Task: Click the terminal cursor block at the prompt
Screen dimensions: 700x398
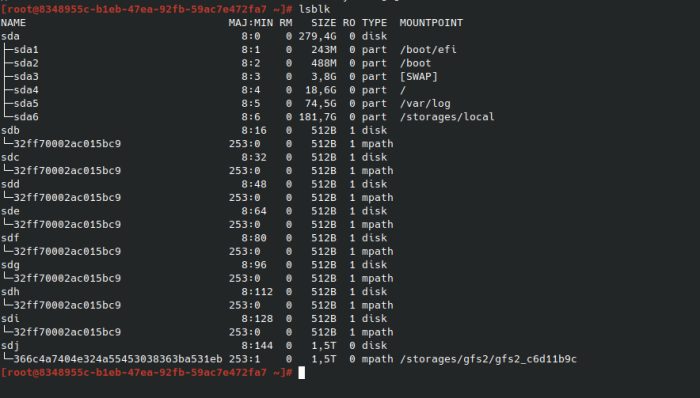Action: pos(301,373)
